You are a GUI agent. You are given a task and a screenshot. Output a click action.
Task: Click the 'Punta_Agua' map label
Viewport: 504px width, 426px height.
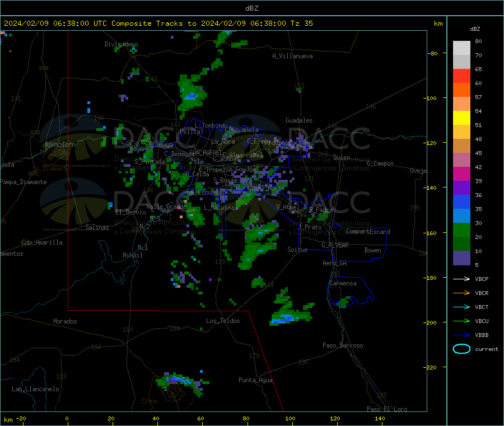pos(255,380)
